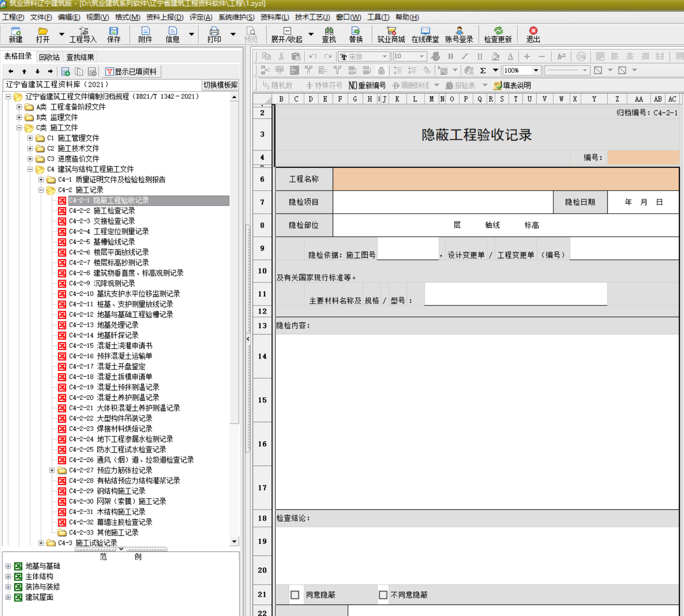Open the 资料上报(D) menu
This screenshot has width=684, height=616.
[x=165, y=17]
